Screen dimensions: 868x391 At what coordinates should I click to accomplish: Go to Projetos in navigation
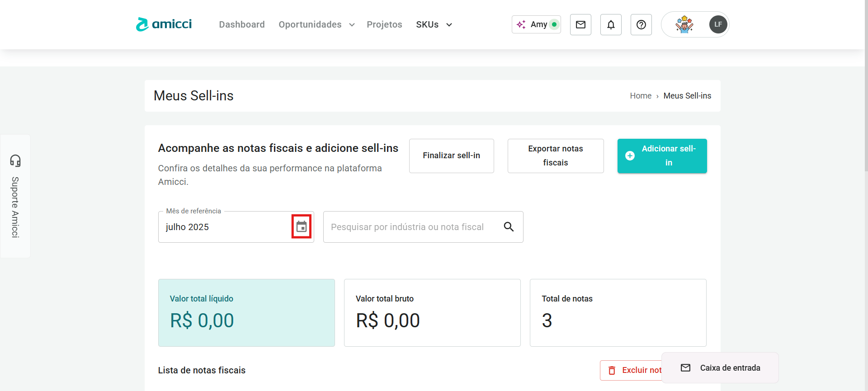click(384, 24)
